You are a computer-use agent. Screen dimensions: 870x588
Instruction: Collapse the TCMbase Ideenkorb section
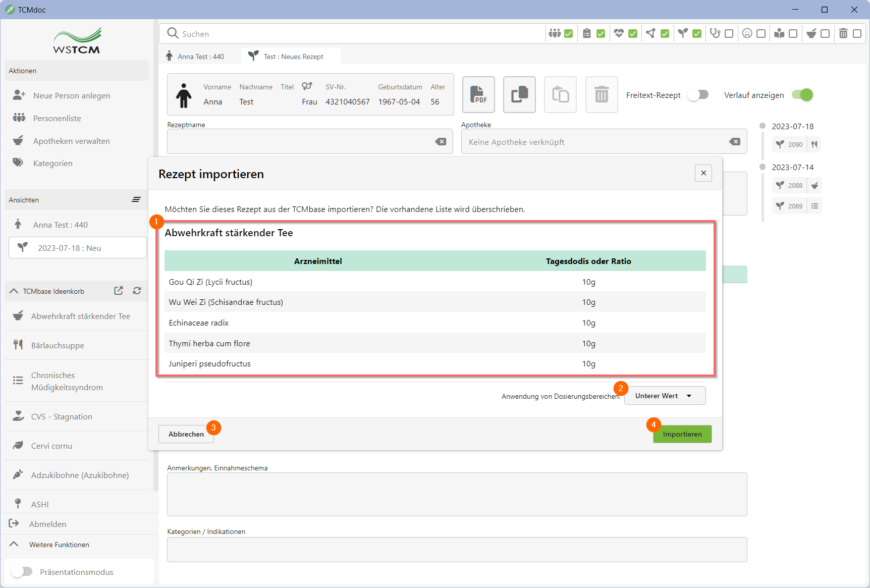[x=14, y=291]
